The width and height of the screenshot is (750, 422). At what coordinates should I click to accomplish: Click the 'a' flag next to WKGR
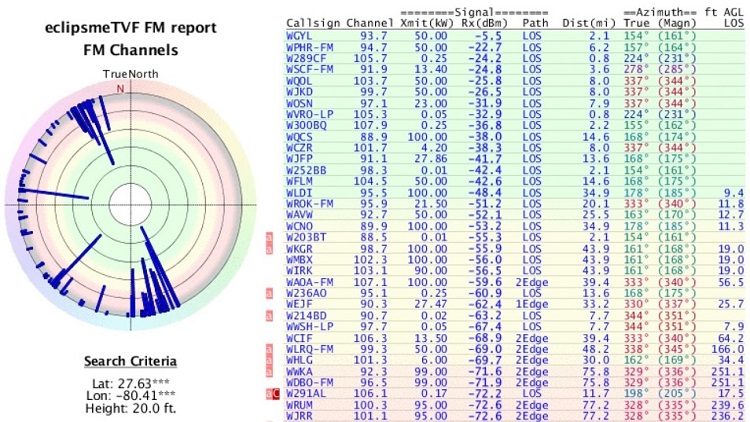[268, 250]
